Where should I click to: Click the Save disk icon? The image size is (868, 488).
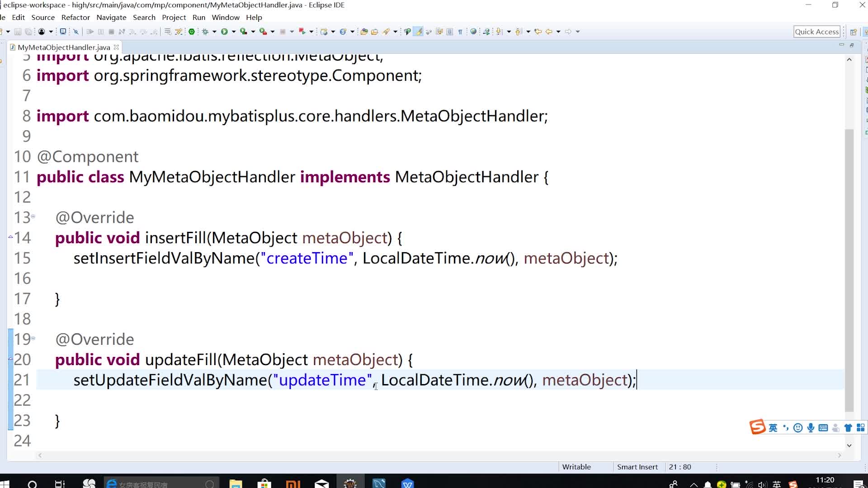coord(18,32)
